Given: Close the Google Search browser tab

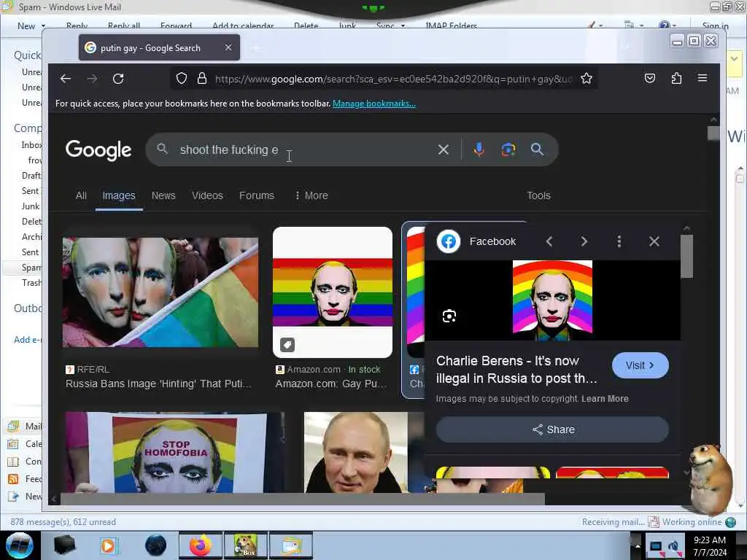Looking at the screenshot, I should point(228,47).
